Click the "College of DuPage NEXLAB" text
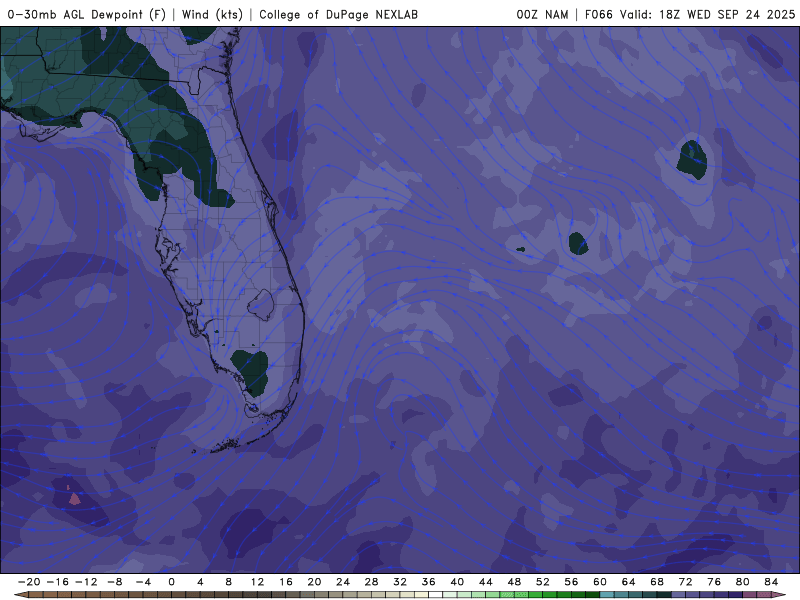Screen dimensions: 800x600 pyautogui.click(x=338, y=15)
